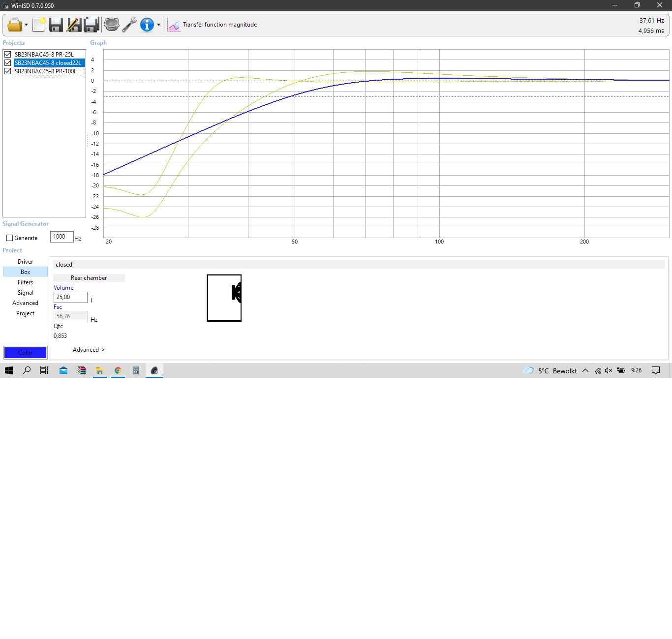Uncheck SB23NBAC45-8 PR-100L project checkbox
Image resolution: width=672 pixels, height=639 pixels.
point(8,71)
